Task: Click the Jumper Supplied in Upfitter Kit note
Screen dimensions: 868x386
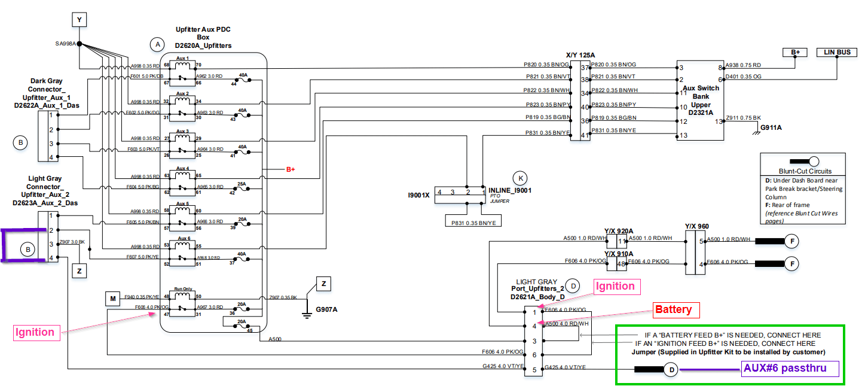Action: point(728,352)
